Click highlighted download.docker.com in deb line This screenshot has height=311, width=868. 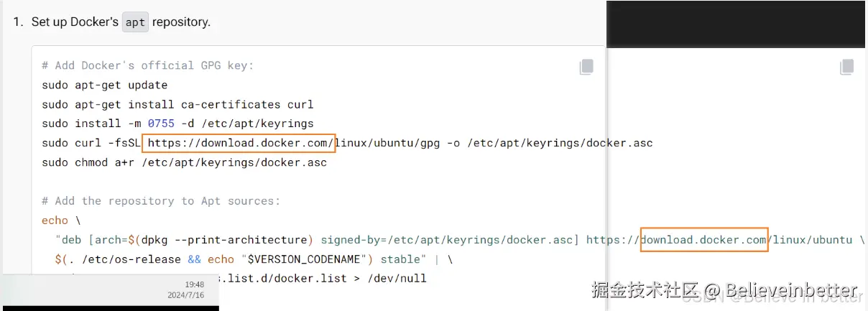(x=703, y=240)
